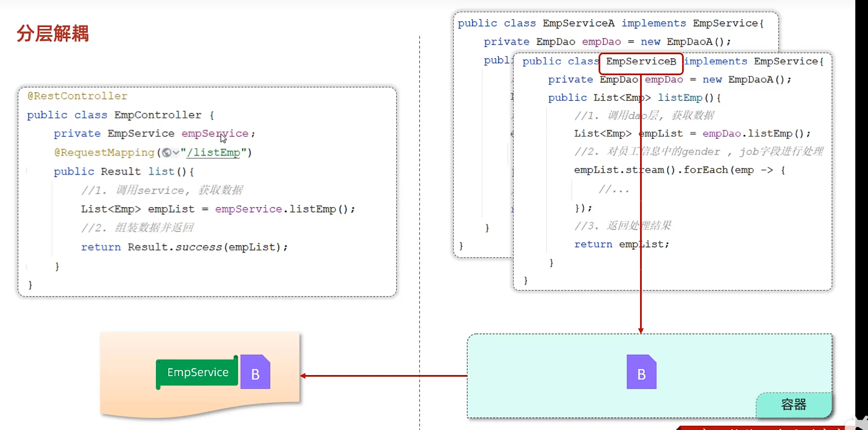Click the red banner at bottom right
Image resolution: width=868 pixels, height=430 pixels.
(x=761, y=428)
